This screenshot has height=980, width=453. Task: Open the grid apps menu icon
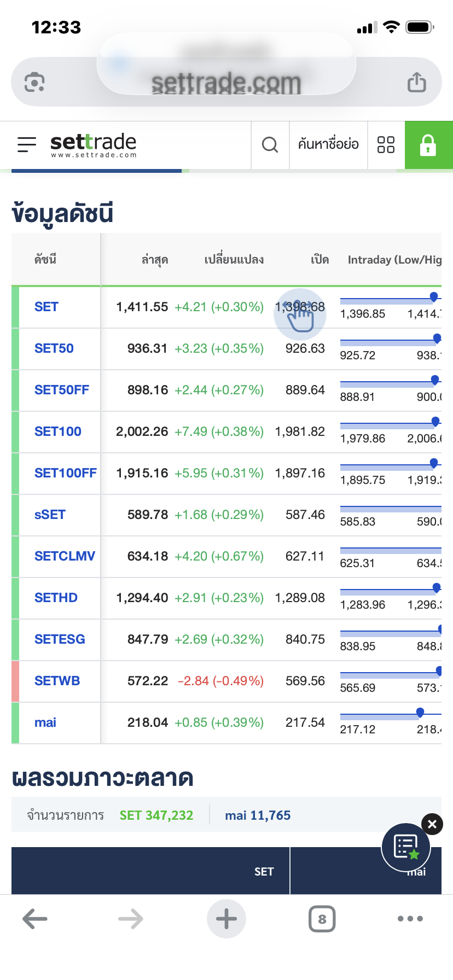386,145
